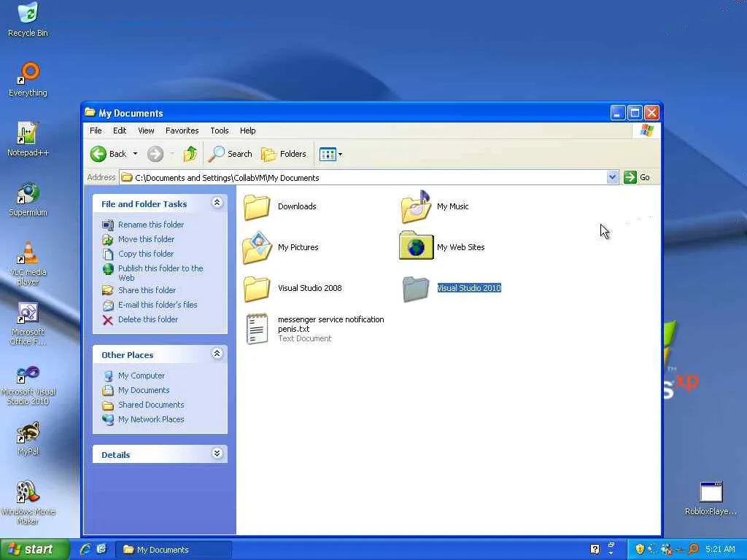Click Copy this folder link
747x560 pixels.
(x=146, y=254)
